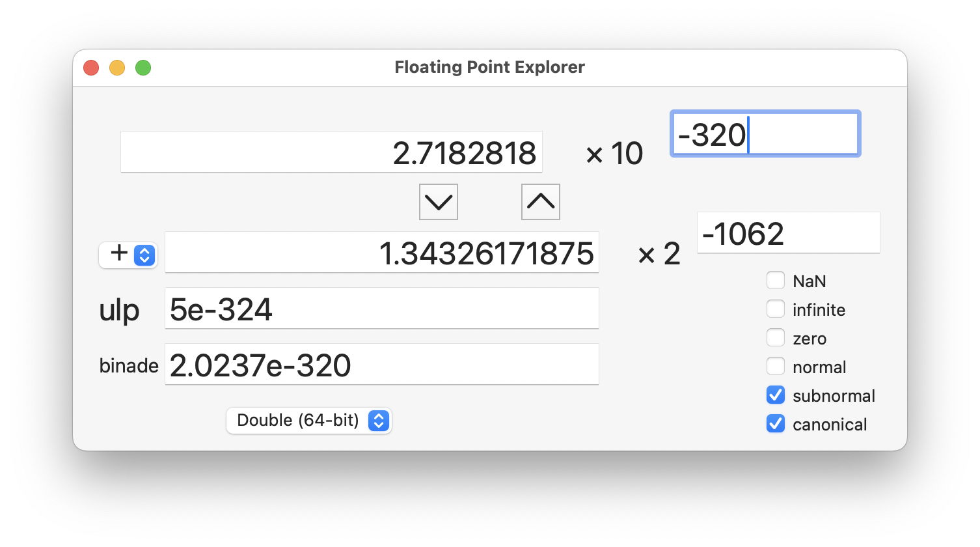
Task: Enable the zero checkbox
Action: [x=776, y=337]
